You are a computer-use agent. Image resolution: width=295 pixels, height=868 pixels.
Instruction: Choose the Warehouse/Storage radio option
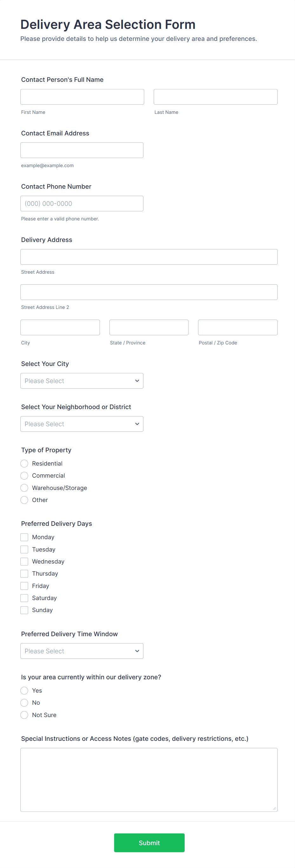(24, 488)
